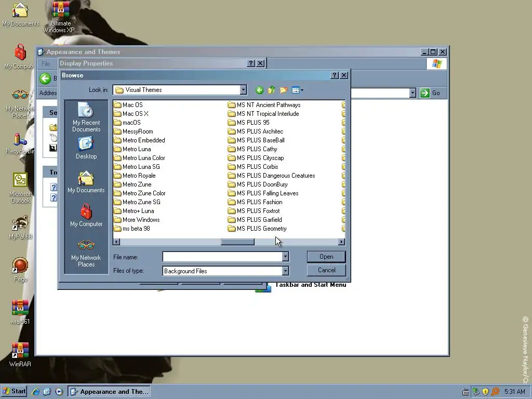
Task: Expand Files of type Background Files dropdown
Action: point(285,270)
